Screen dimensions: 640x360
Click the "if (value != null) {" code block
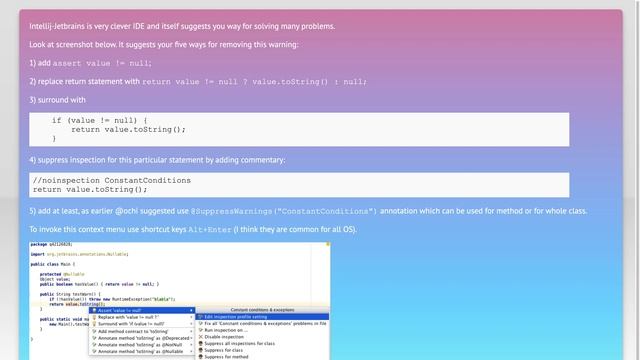(x=299, y=129)
